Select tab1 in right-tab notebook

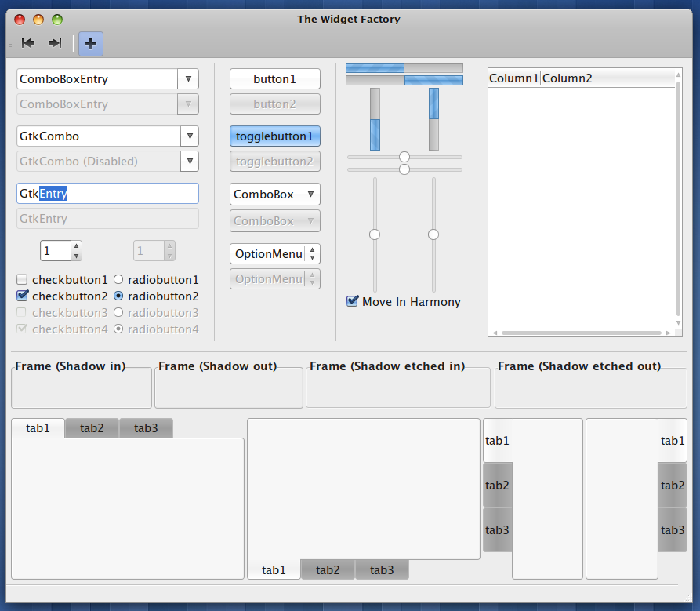(673, 440)
